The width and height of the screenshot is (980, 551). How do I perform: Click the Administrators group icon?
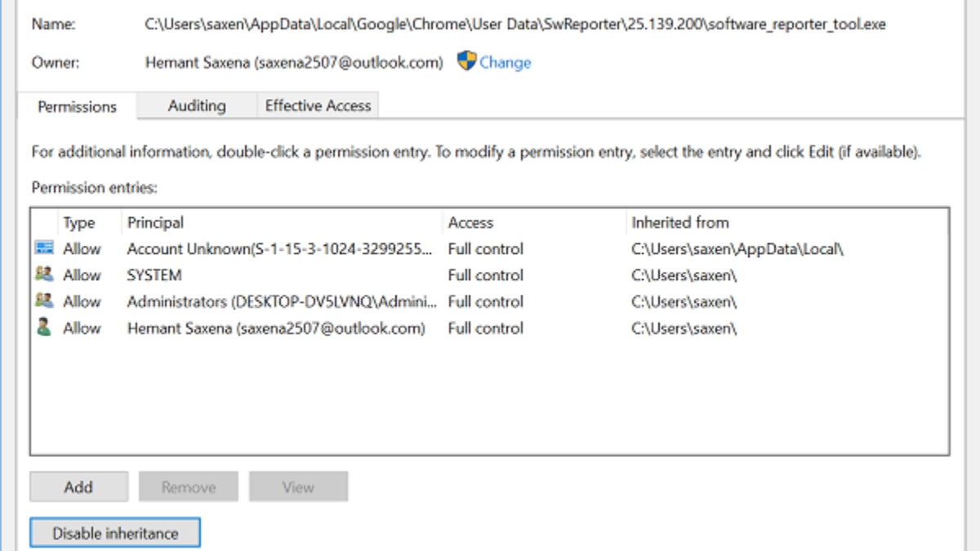(x=44, y=301)
